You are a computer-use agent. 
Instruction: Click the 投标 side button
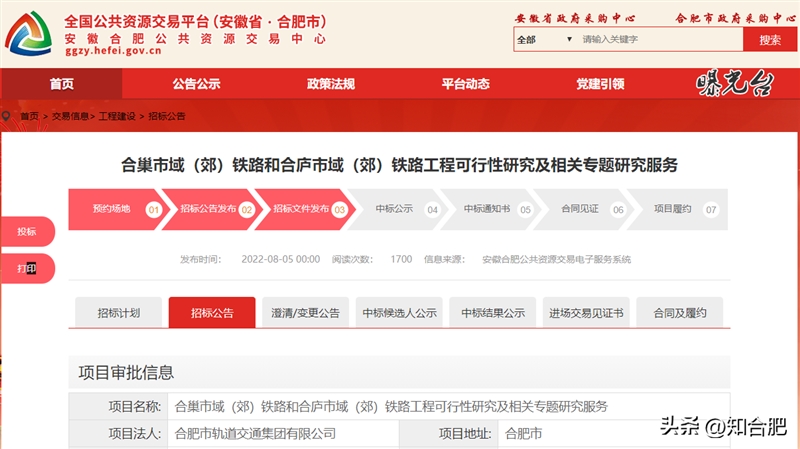26,231
